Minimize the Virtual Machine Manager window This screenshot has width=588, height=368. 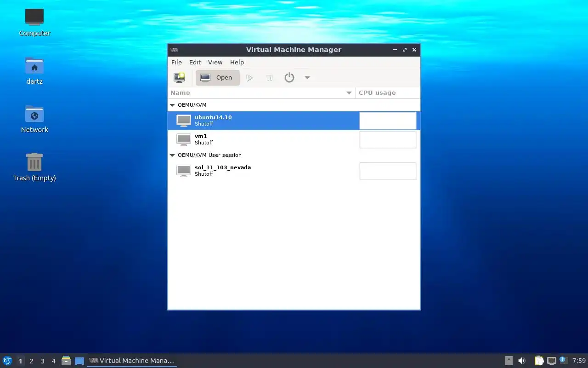(395, 50)
